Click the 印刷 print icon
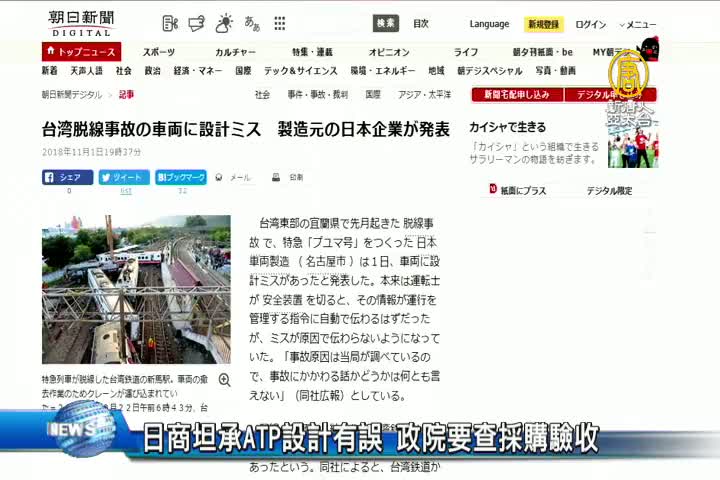This screenshot has height=480, width=720. point(289,177)
